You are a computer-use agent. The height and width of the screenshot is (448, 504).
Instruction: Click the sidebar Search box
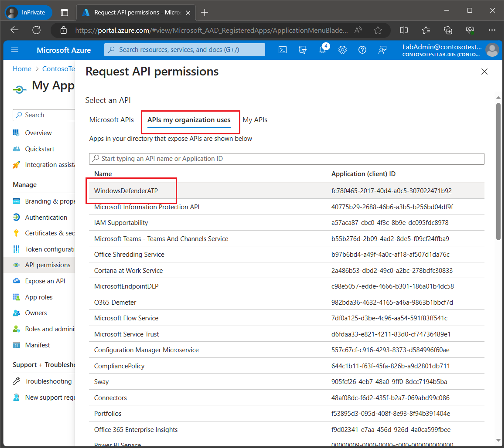pyautogui.click(x=44, y=115)
